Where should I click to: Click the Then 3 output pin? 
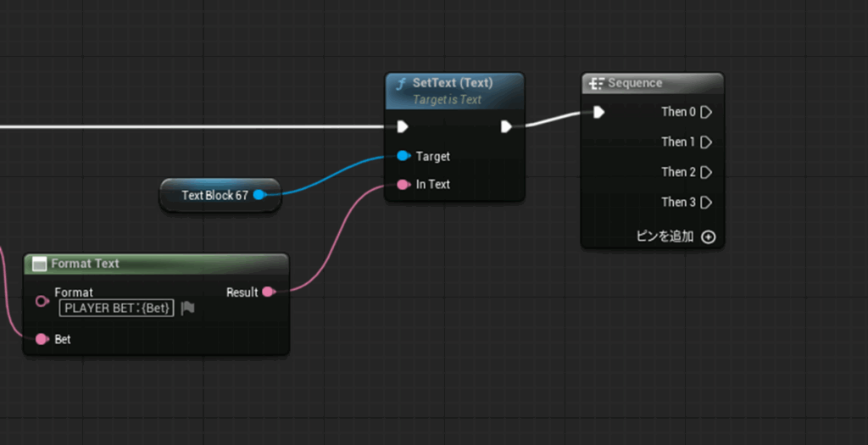[x=706, y=202]
